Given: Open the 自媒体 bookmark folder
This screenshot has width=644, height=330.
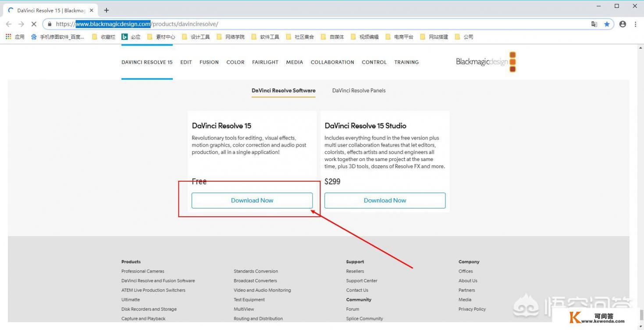Looking at the screenshot, I should point(332,37).
